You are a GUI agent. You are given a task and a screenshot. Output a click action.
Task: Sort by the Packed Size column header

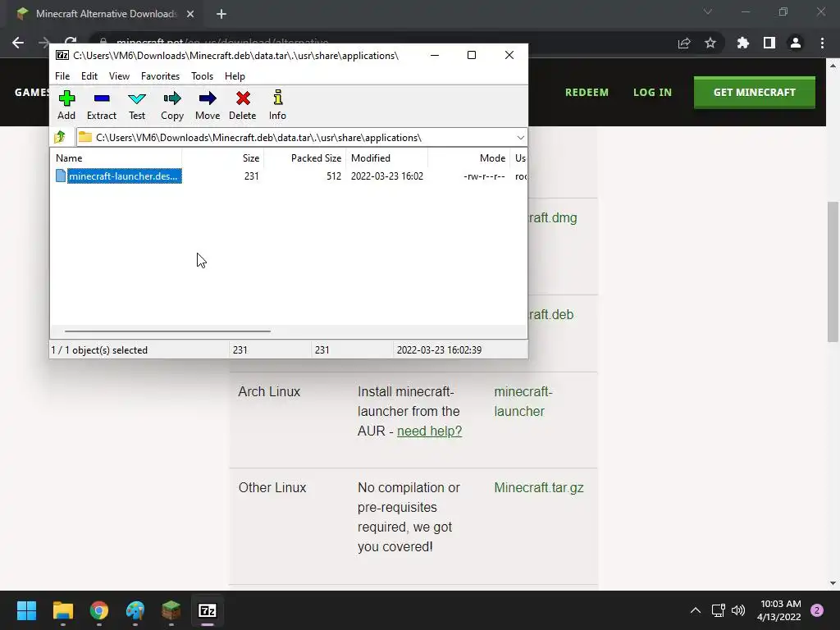pyautogui.click(x=305, y=158)
